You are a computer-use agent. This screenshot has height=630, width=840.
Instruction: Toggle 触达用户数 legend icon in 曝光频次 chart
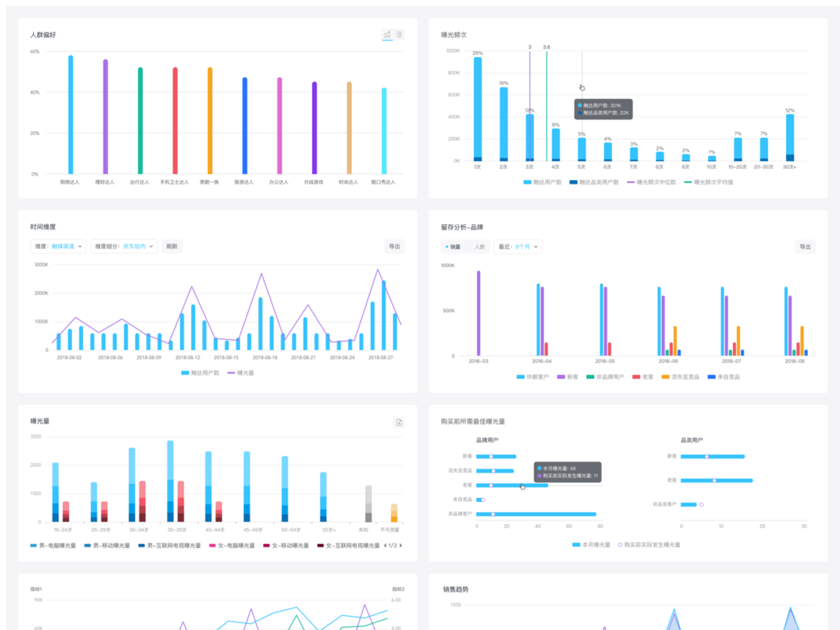point(527,182)
